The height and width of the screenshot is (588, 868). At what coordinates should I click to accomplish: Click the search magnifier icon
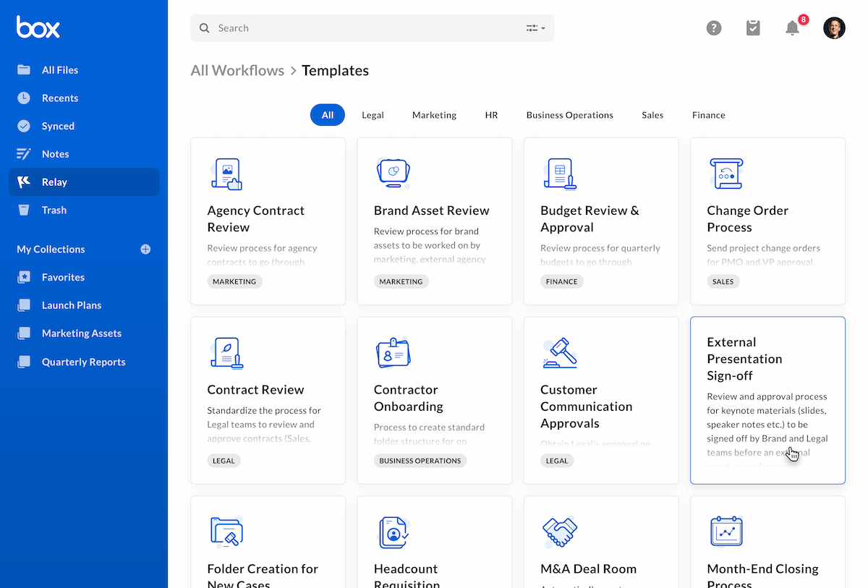(205, 27)
